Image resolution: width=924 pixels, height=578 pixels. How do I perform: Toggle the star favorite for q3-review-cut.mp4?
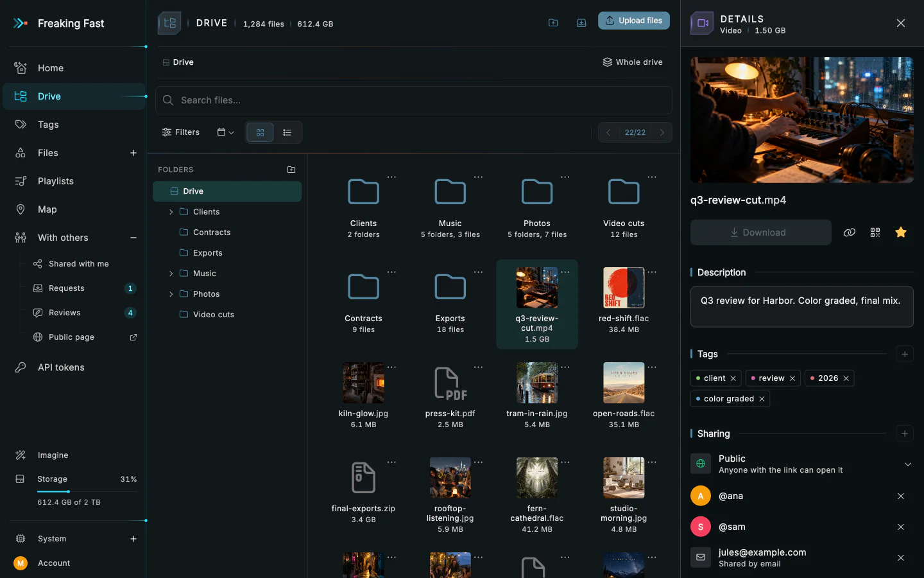901,232
